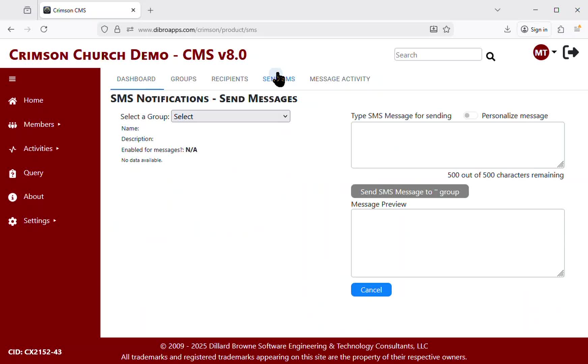Focus the Search input field
Viewport: 588px width, 364px height.
[x=438, y=55]
